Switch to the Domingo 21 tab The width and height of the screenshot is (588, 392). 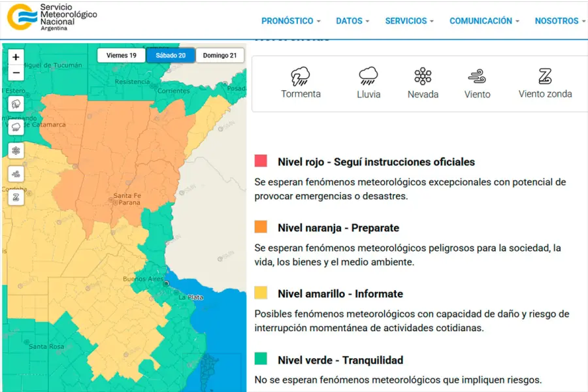click(220, 56)
